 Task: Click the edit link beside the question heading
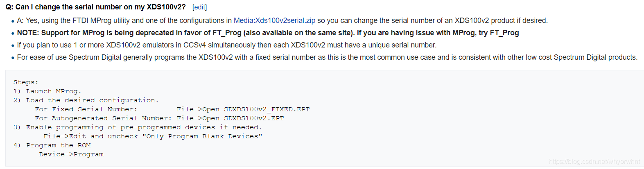(199, 7)
